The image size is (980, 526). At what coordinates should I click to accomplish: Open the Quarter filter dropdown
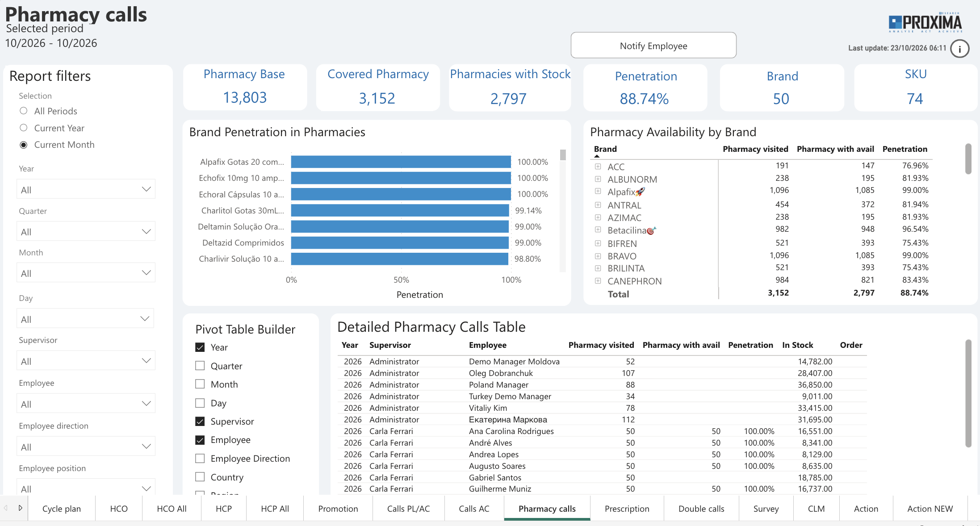point(86,231)
